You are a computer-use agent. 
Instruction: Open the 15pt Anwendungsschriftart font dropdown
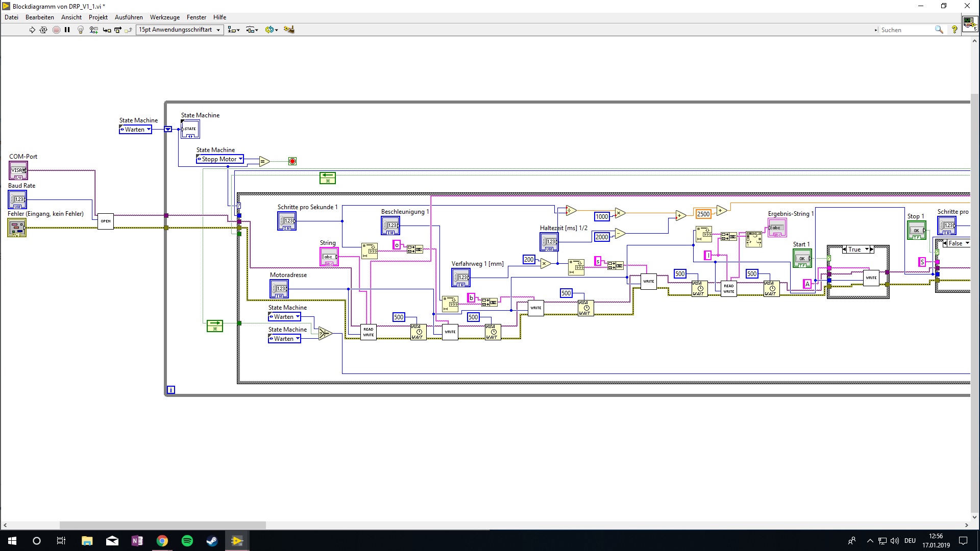[x=180, y=30]
